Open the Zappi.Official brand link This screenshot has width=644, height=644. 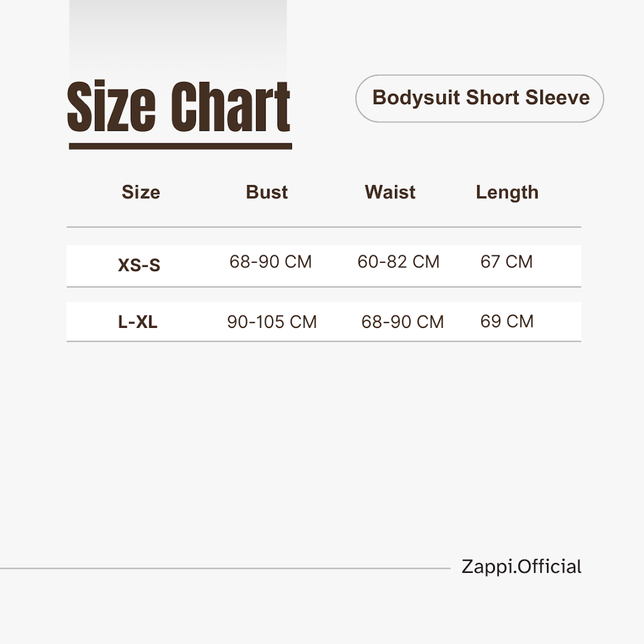[522, 567]
